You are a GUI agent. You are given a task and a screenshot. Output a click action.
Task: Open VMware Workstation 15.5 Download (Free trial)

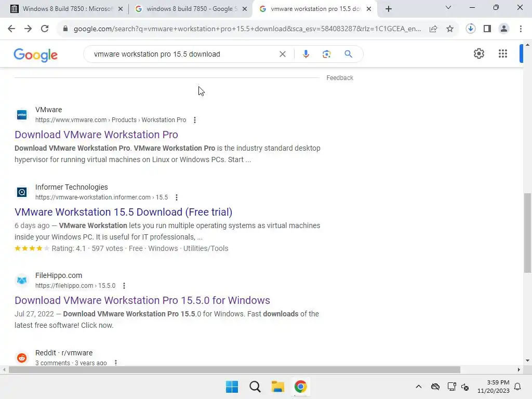point(124,212)
